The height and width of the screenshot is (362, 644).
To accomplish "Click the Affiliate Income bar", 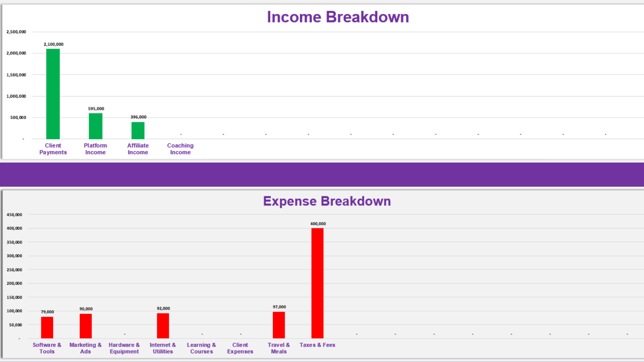I will [x=138, y=131].
